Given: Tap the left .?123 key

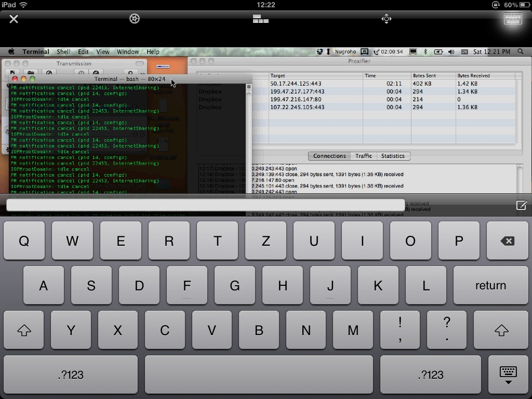Looking at the screenshot, I should (71, 375).
